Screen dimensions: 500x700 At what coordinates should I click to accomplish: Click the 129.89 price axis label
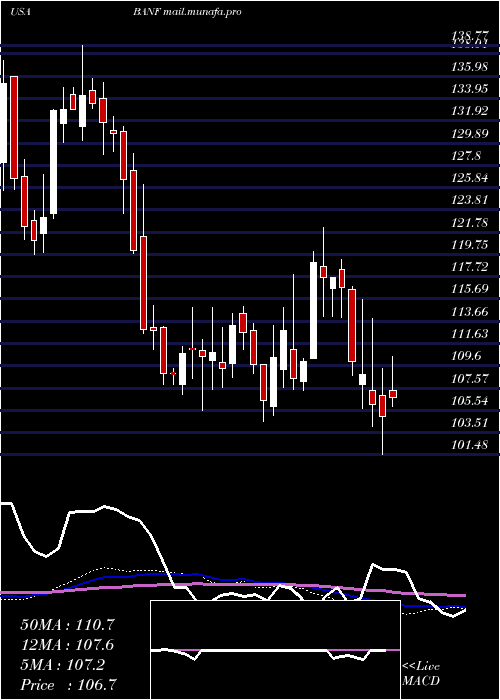coord(469,133)
